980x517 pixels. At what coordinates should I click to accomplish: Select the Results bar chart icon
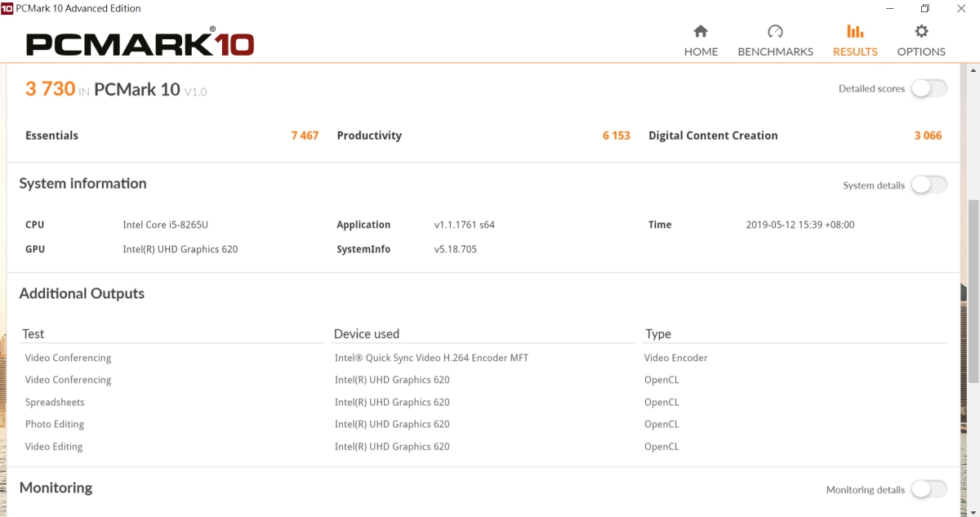point(855,32)
